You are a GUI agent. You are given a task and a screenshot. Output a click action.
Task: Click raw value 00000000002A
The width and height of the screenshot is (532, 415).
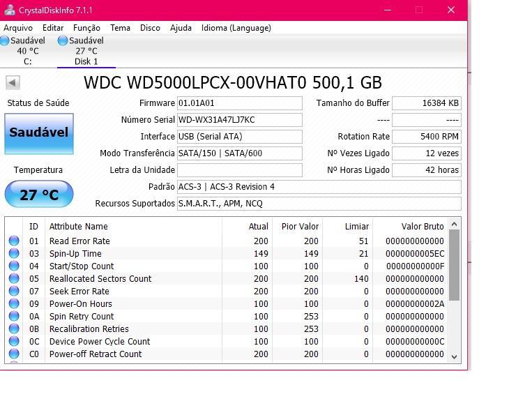coord(415,303)
